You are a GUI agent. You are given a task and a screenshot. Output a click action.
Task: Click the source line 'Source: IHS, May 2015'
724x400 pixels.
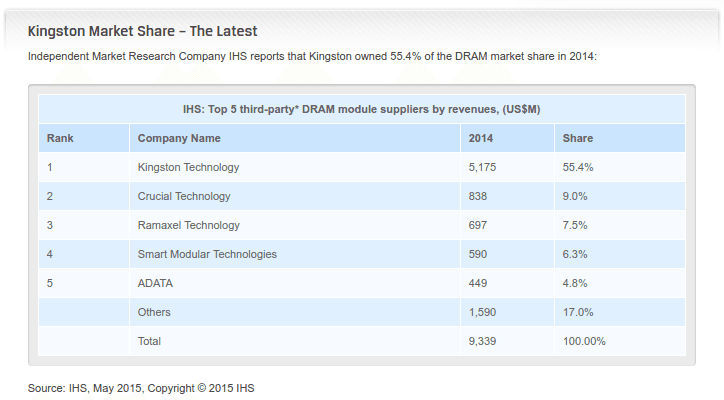point(141,388)
